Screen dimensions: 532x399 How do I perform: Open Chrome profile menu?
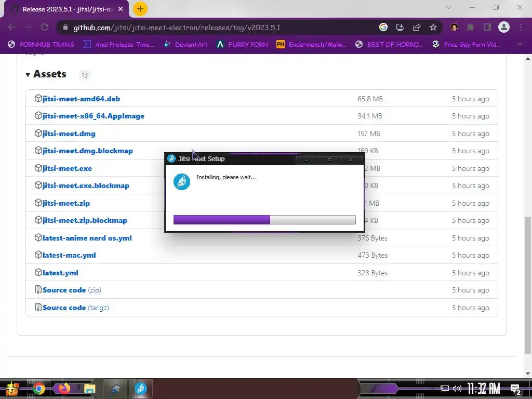[x=504, y=27]
